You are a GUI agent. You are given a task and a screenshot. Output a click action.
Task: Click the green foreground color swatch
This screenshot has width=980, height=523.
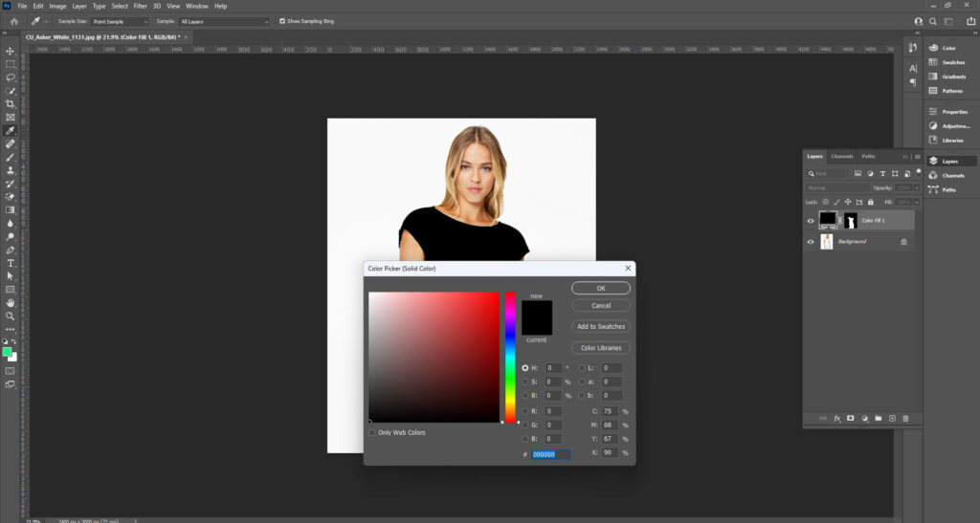coord(7,352)
